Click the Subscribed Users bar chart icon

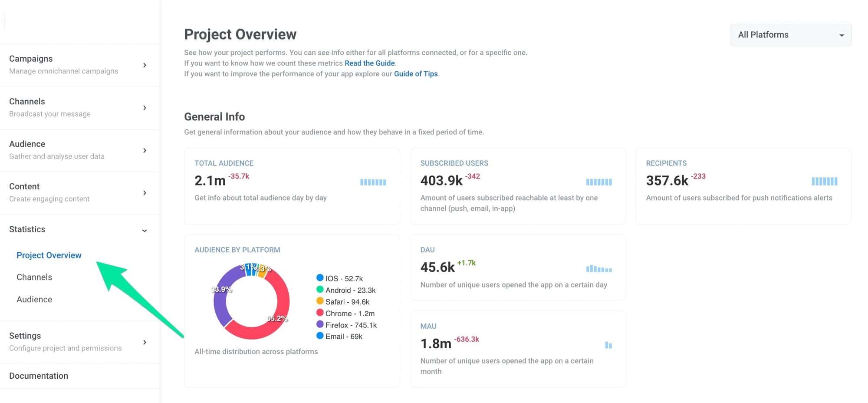[x=599, y=182]
